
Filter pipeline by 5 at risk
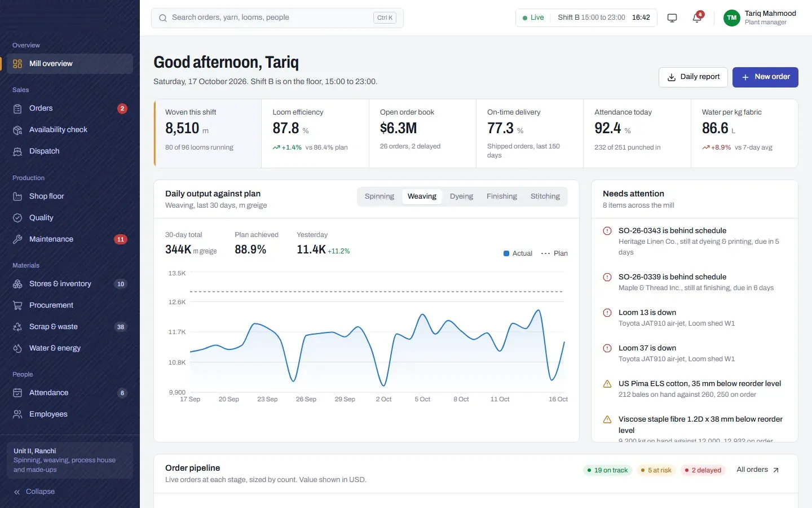pyautogui.click(x=655, y=470)
